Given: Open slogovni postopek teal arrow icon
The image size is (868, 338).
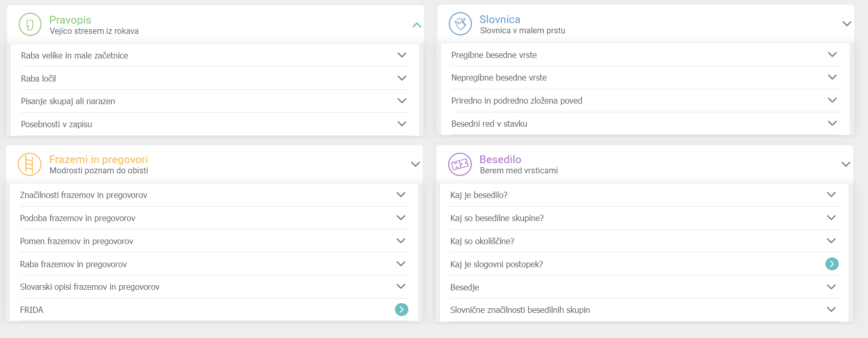Looking at the screenshot, I should 832,264.
